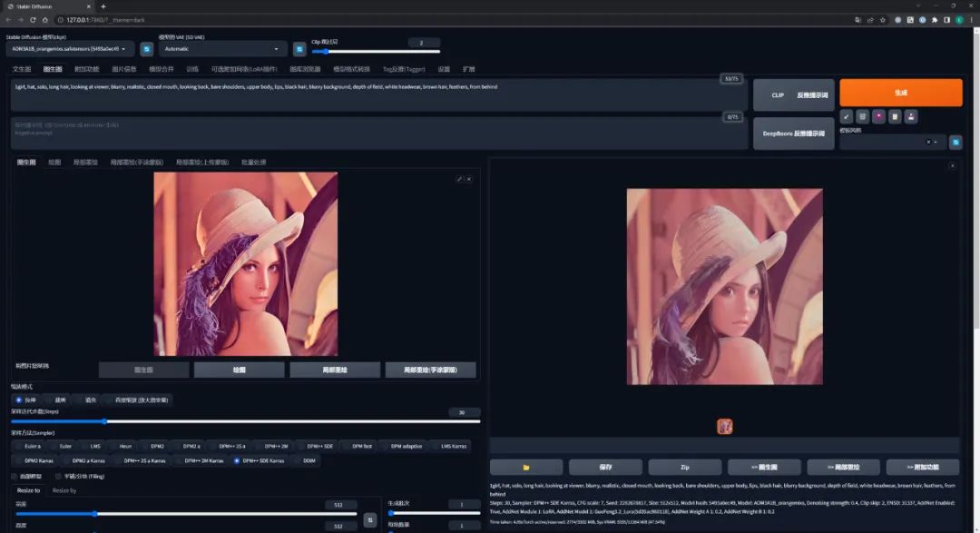Viewport: 980px width, 533px height.
Task: Copy image to 绘图 sketch button
Action: coord(239,370)
